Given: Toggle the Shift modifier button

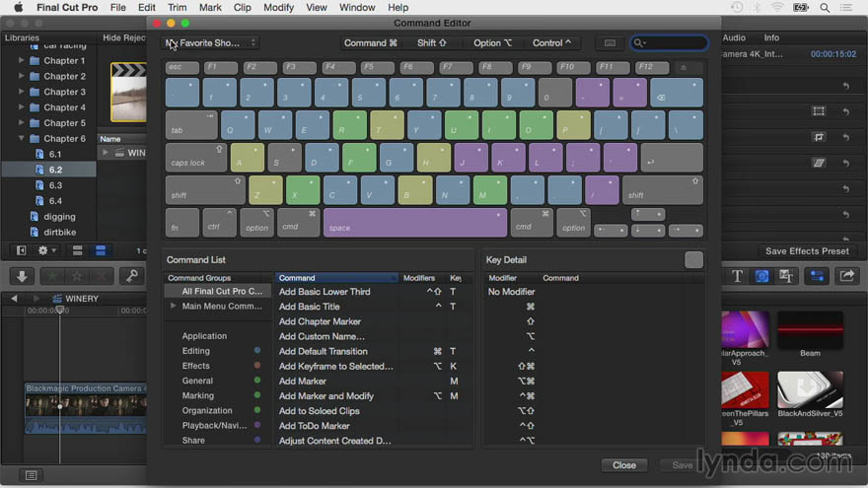Looking at the screenshot, I should point(432,42).
